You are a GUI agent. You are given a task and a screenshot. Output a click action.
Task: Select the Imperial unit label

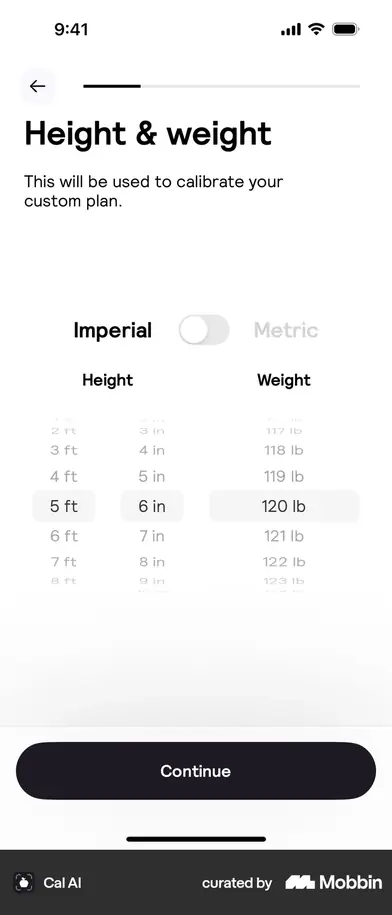coord(113,330)
